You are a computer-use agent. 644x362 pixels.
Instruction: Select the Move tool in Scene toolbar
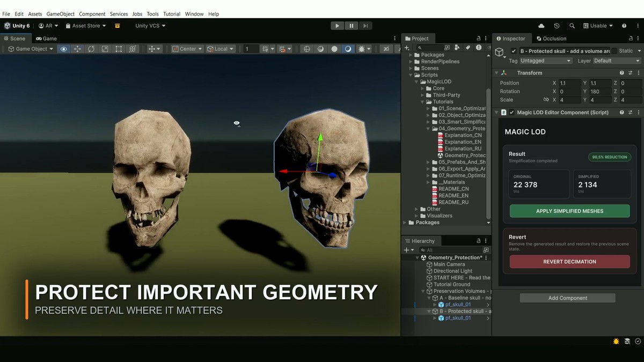tap(77, 49)
